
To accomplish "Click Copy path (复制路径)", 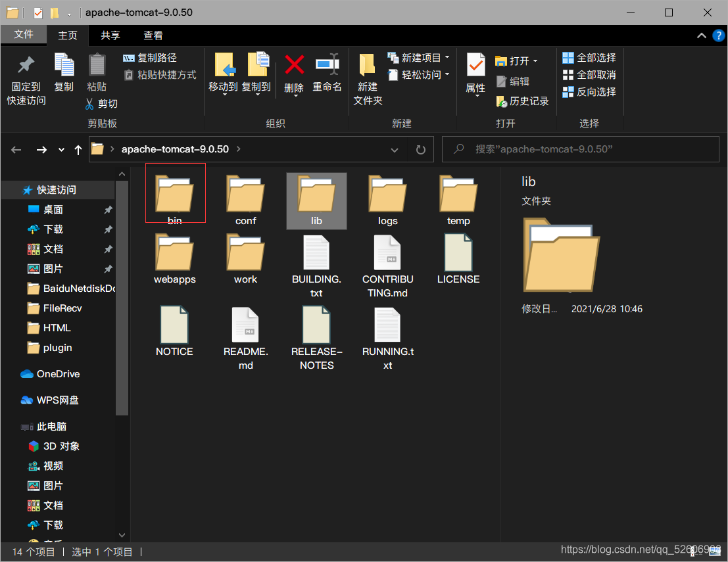I will click(150, 58).
